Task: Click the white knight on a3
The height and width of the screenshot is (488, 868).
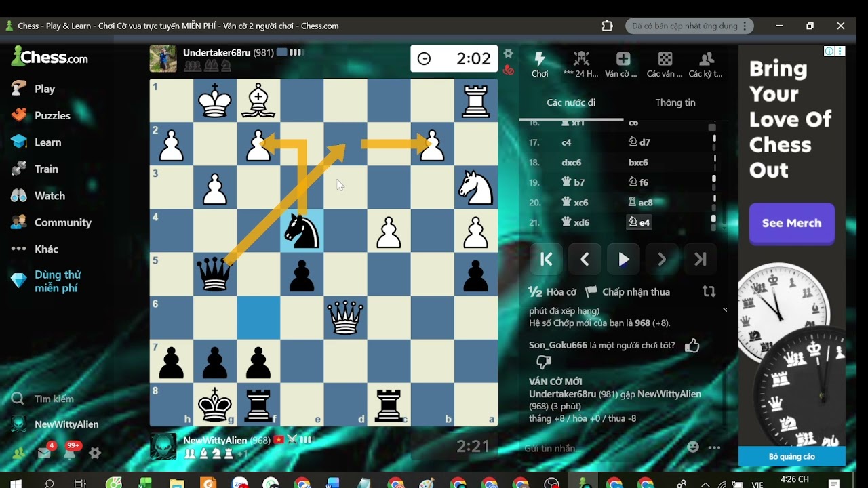Action: [x=475, y=188]
